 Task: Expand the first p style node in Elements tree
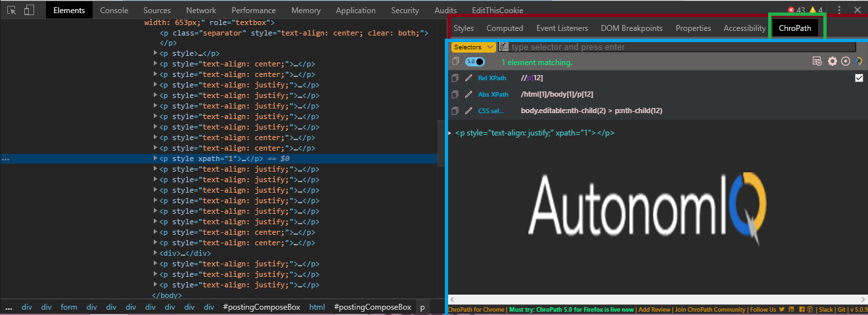pyautogui.click(x=156, y=53)
